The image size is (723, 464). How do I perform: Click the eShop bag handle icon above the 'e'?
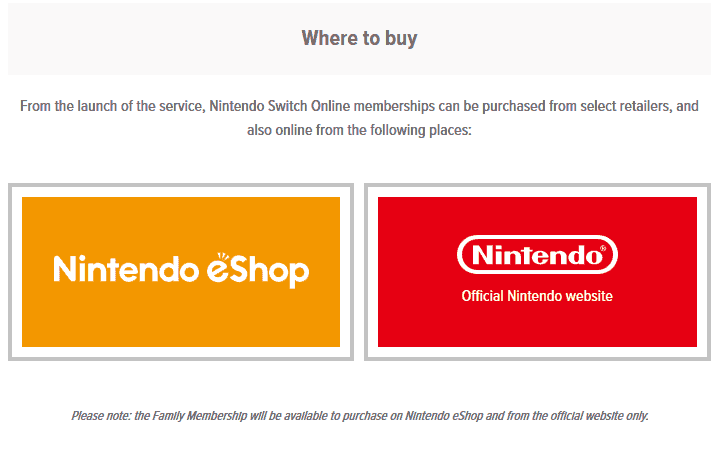tap(223, 256)
